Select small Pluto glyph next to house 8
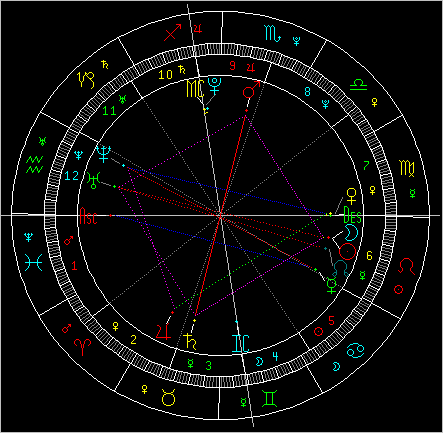 pyautogui.click(x=325, y=104)
